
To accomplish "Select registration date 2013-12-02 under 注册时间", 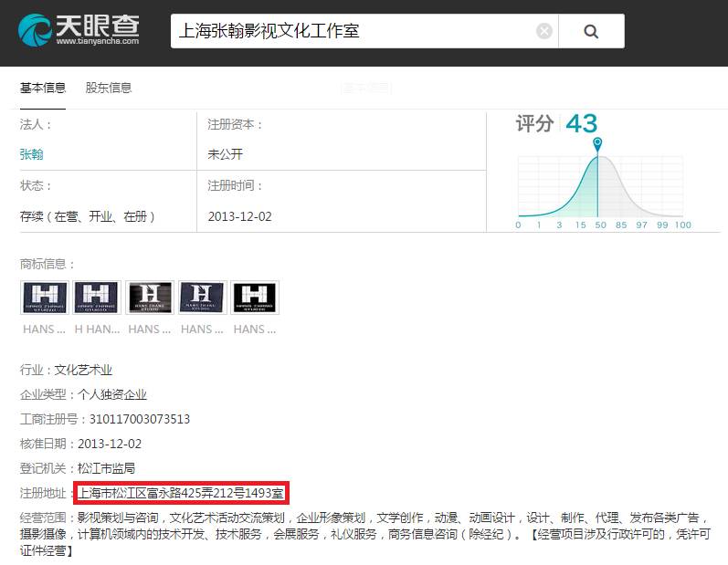I will pos(239,216).
